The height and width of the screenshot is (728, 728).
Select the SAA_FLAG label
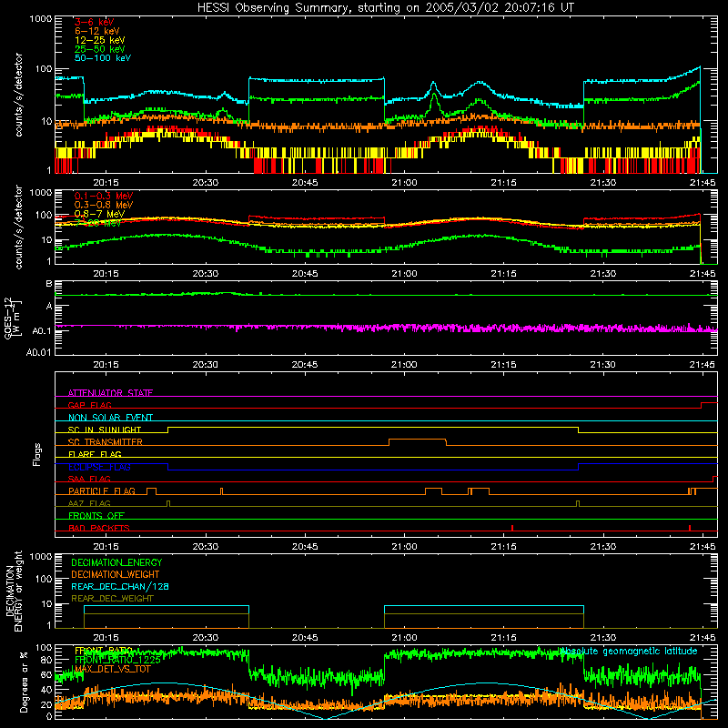point(89,479)
